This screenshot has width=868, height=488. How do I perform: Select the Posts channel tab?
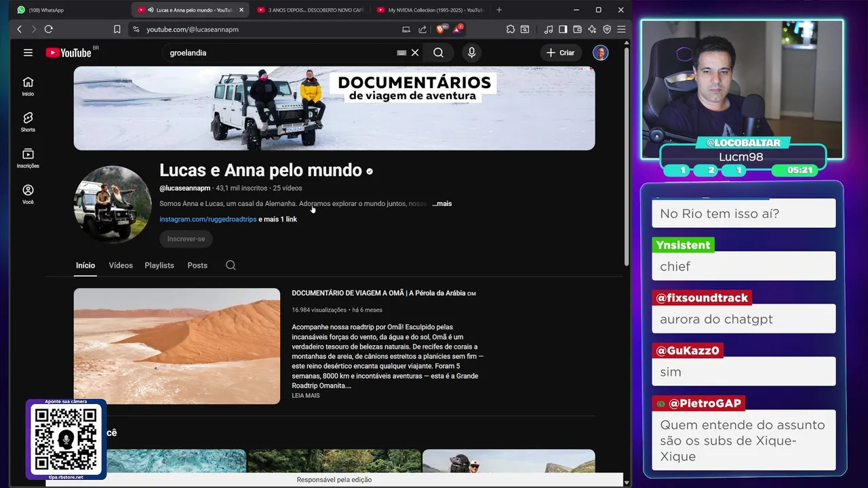click(x=197, y=265)
